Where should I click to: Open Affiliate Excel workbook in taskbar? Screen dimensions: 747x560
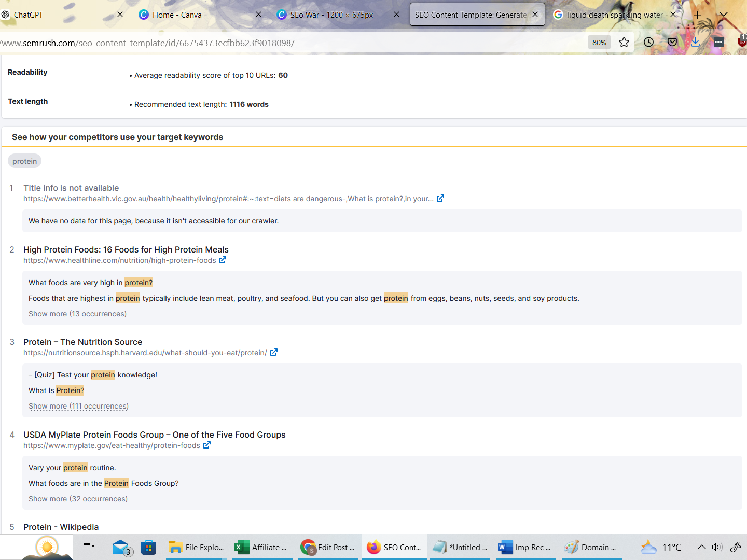[262, 547]
